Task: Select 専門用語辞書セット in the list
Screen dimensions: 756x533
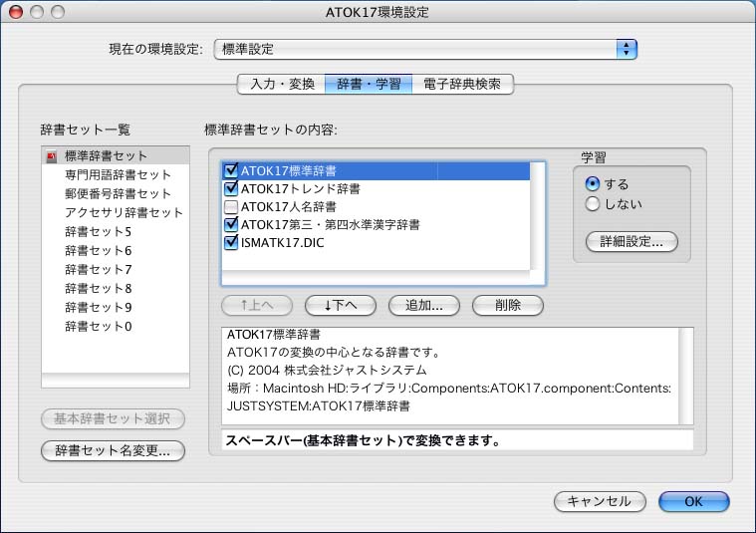Action: click(116, 174)
